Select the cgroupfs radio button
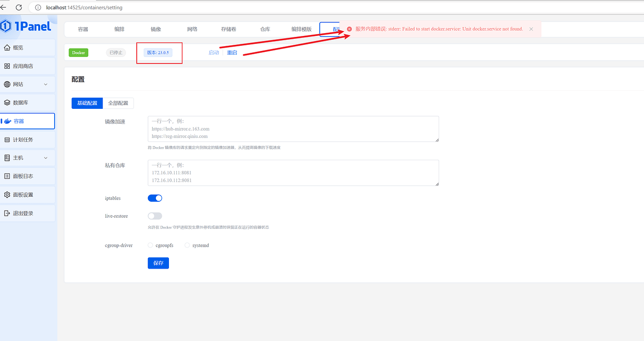Viewport: 644px width, 341px height. coord(150,245)
